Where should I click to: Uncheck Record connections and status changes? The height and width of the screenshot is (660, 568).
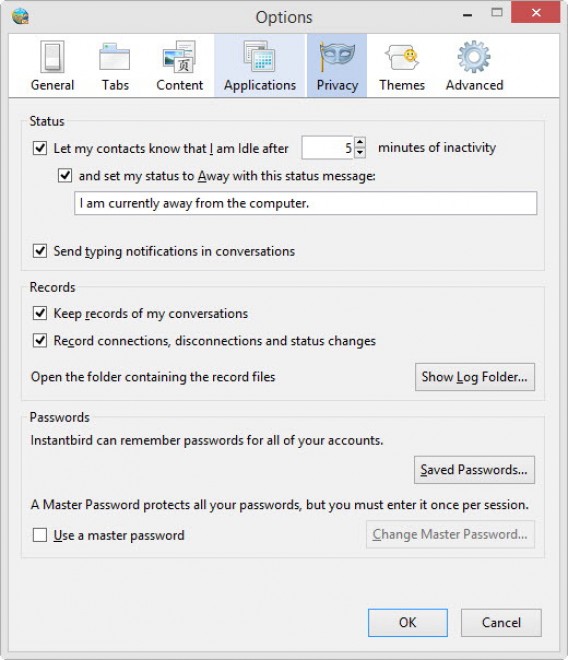pyautogui.click(x=40, y=340)
